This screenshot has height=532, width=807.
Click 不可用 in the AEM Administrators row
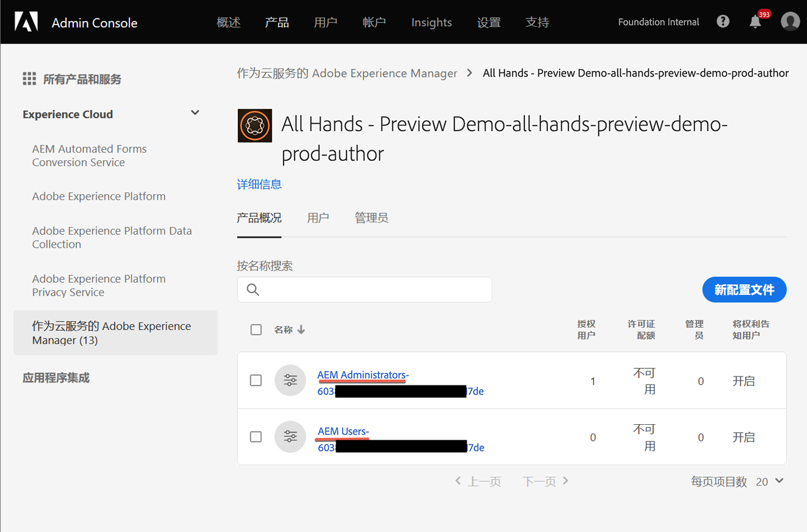[644, 381]
